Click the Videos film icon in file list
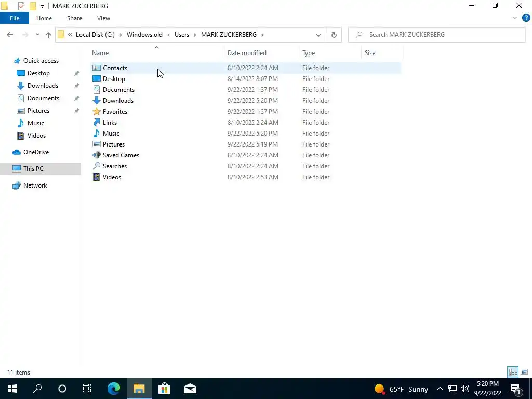 tap(96, 177)
